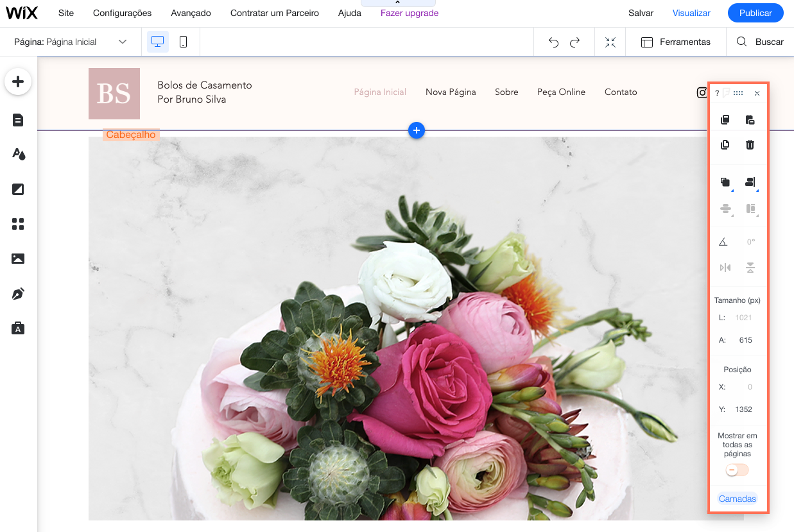Click the Undo arrow in top bar
The width and height of the screenshot is (794, 532).
[x=553, y=42]
